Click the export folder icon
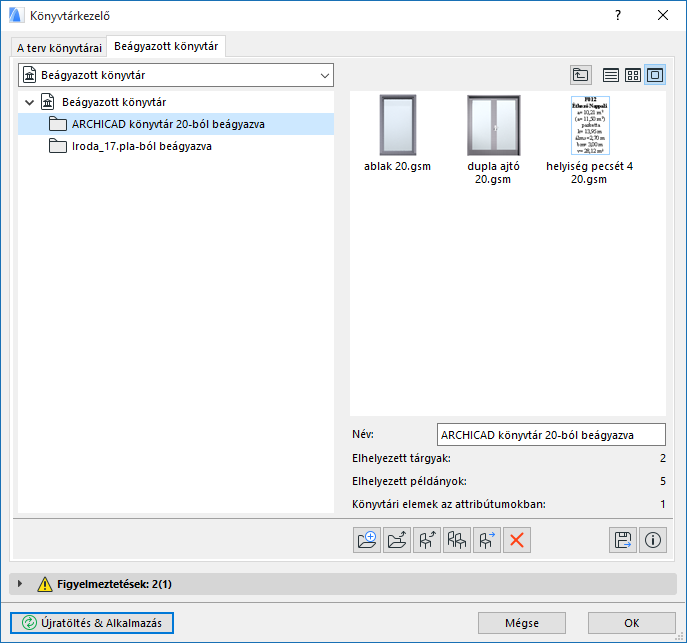 coord(397,540)
